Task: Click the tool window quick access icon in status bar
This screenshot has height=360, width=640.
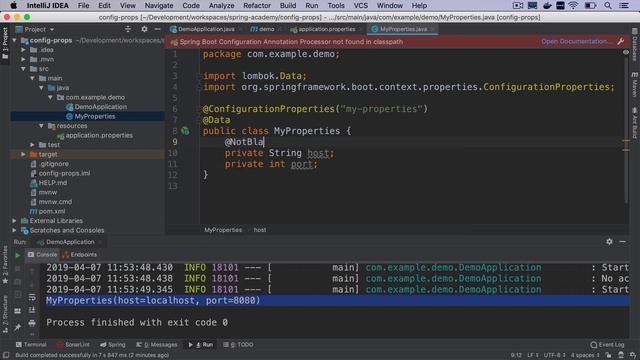Action: point(6,355)
